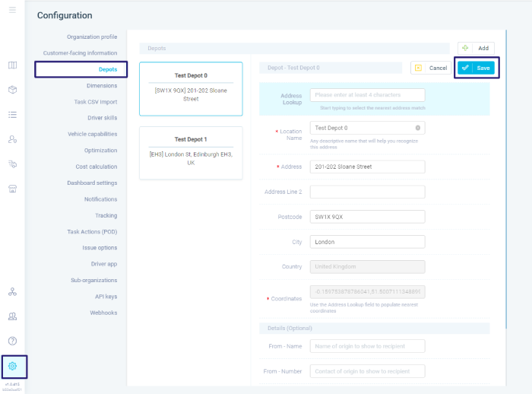Click the Configuration page title
The height and width of the screenshot is (394, 532).
pyautogui.click(x=65, y=15)
